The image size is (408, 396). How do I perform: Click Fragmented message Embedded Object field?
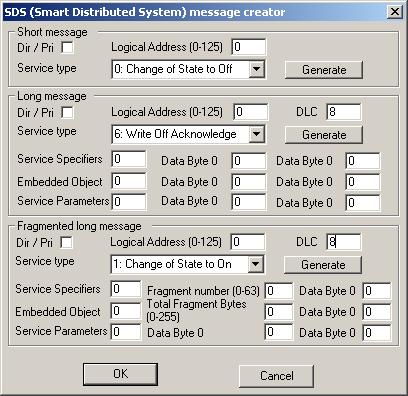(x=126, y=311)
